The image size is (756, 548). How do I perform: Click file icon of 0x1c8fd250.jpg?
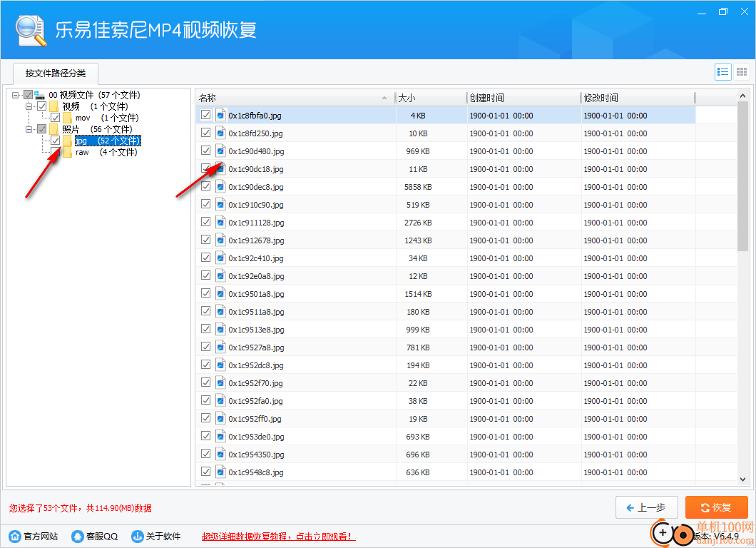pos(220,133)
